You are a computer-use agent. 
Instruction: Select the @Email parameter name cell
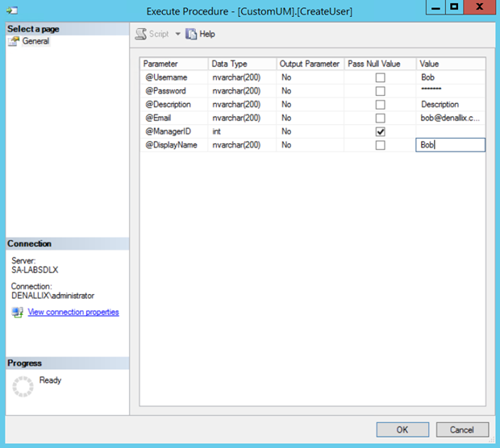174,118
